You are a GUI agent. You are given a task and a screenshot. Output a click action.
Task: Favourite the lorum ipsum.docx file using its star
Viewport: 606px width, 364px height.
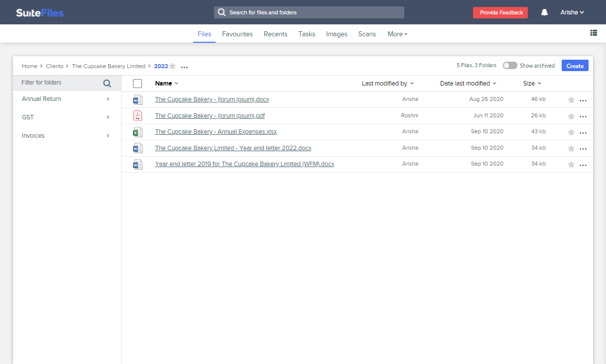coord(571,100)
